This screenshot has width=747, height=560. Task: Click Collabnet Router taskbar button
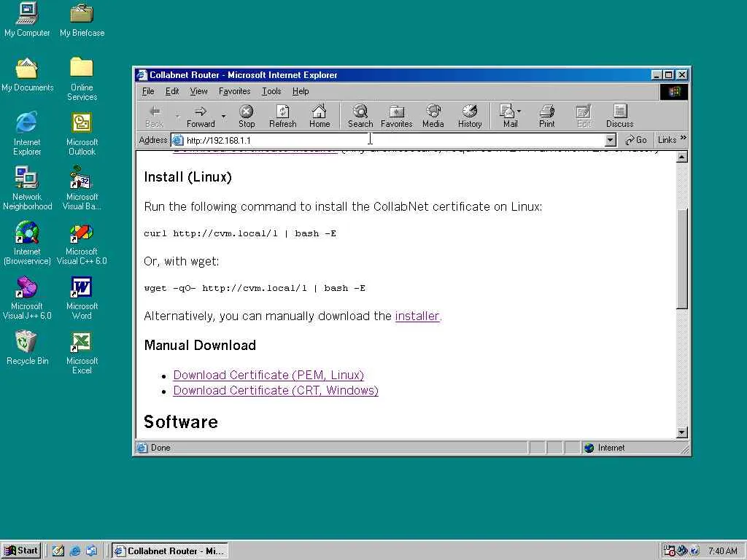[x=170, y=551]
